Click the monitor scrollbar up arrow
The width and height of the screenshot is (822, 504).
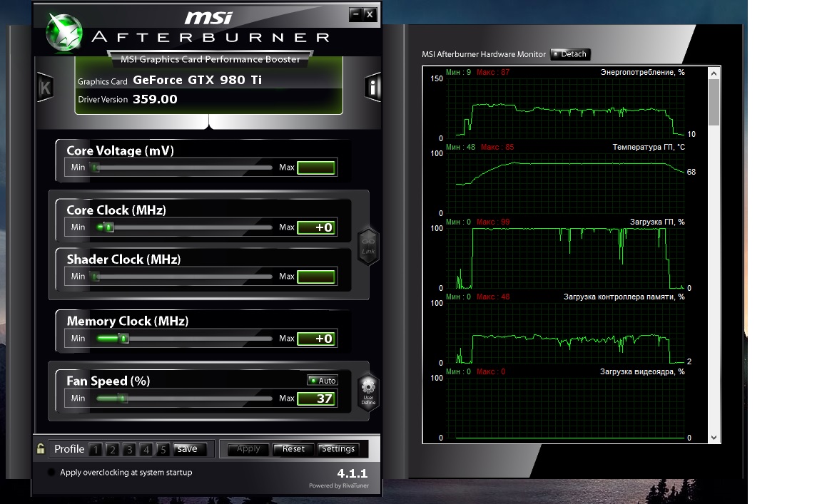coord(714,73)
